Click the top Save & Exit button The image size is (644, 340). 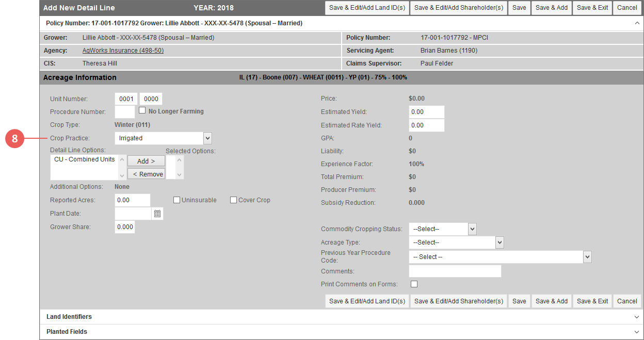coord(592,8)
